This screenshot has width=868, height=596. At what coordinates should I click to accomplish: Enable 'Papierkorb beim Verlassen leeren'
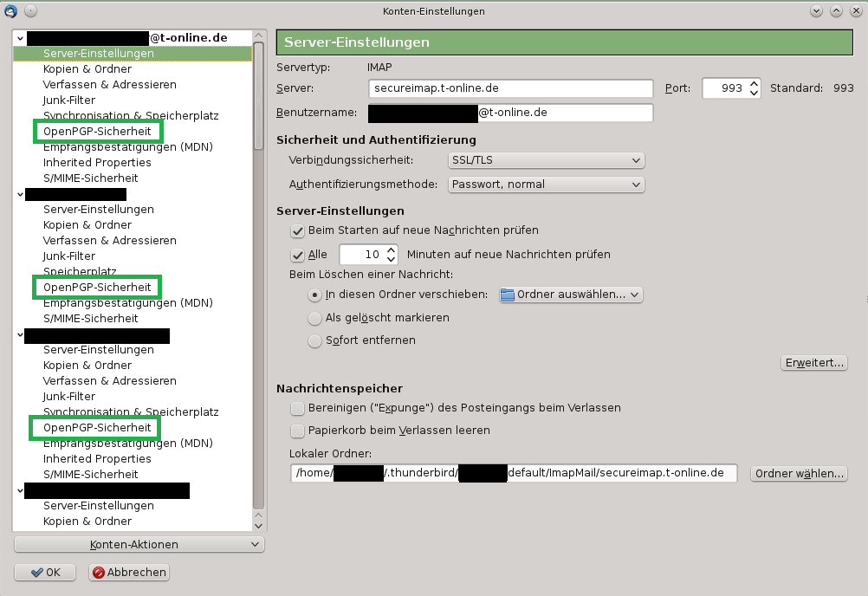[297, 431]
